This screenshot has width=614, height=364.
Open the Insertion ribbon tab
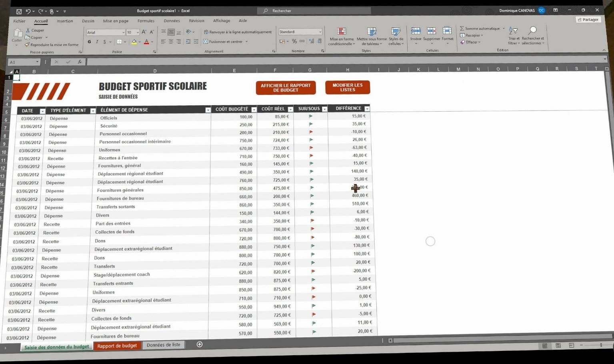pos(65,21)
